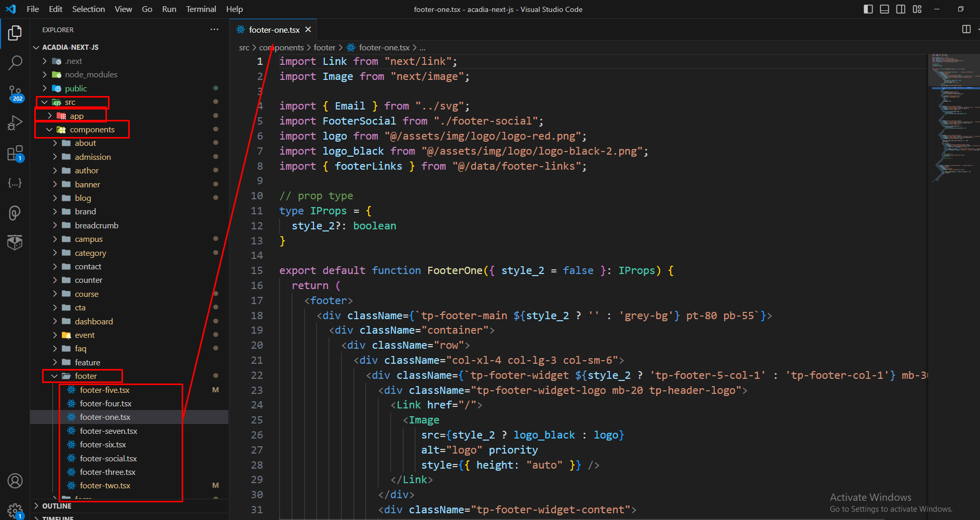Open Source Control view with 202 badge
The height and width of the screenshot is (520, 980).
point(15,93)
